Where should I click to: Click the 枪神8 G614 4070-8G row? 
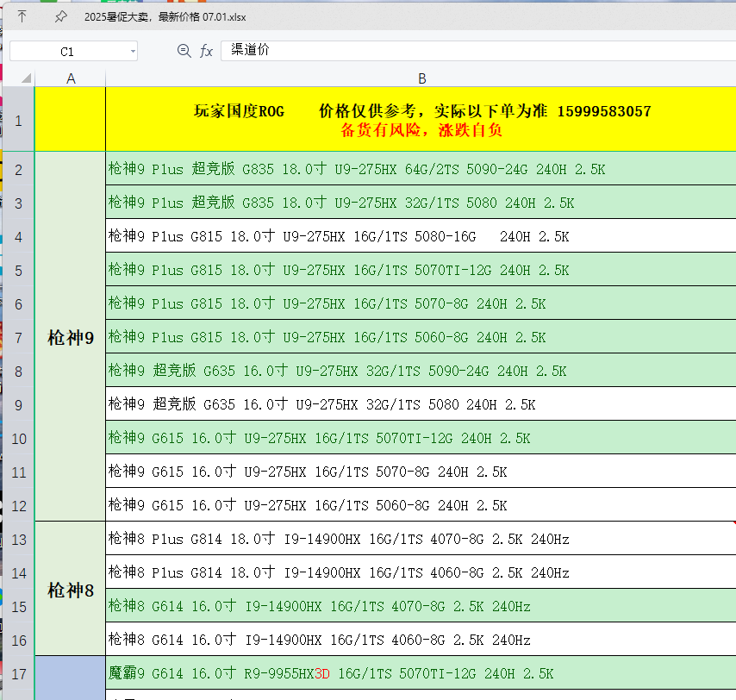(421, 606)
